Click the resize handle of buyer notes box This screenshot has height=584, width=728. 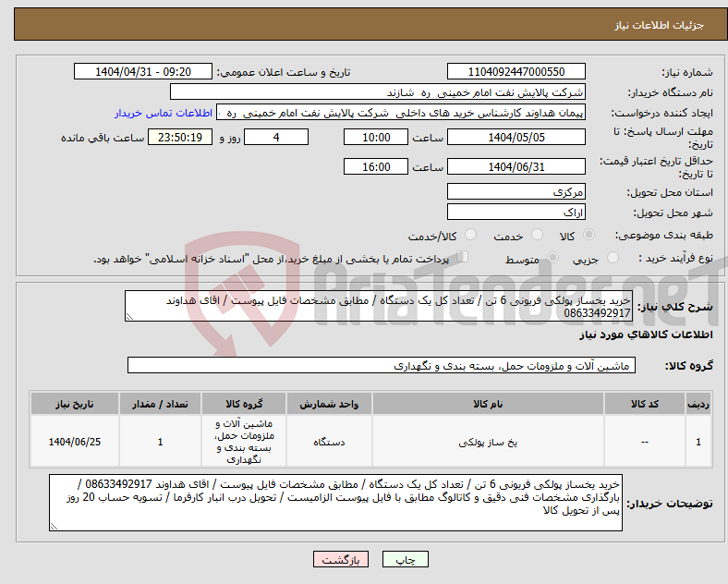(54, 527)
